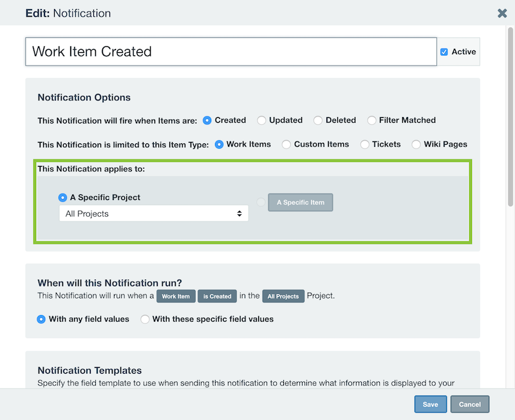Click the A Specific Item button
Image resolution: width=515 pixels, height=420 pixels.
click(x=300, y=203)
